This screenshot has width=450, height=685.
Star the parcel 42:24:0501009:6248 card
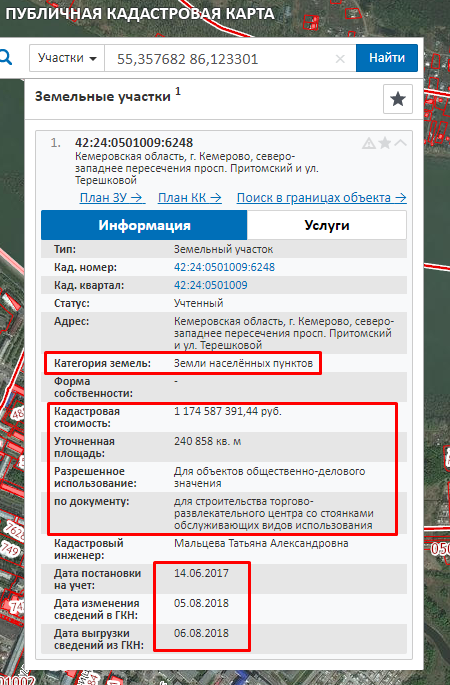pos(385,143)
